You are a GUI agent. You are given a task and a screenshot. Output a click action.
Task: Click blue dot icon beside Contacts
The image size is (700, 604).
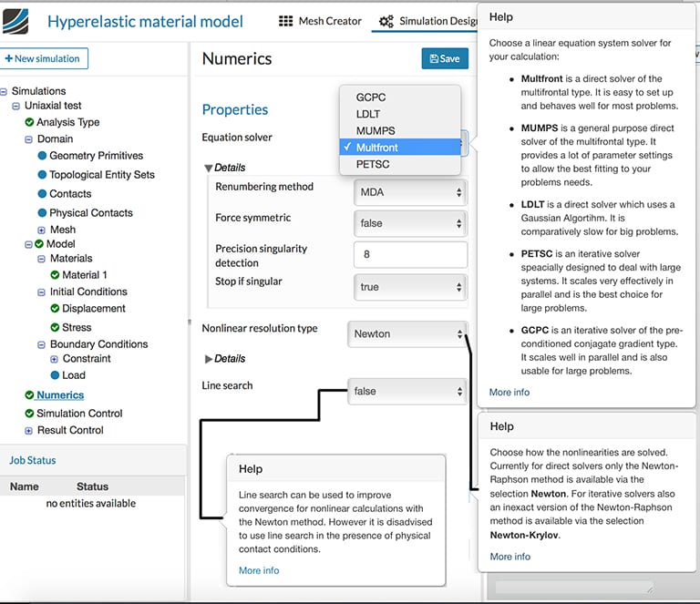tap(43, 194)
